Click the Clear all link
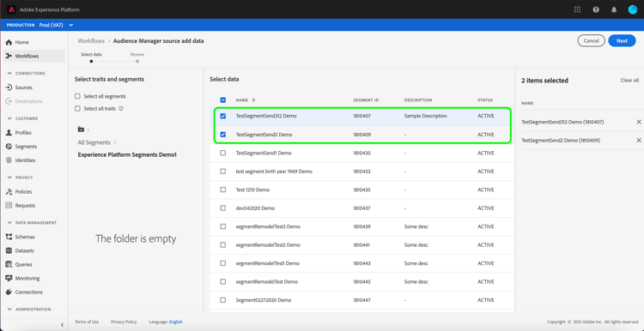 point(629,81)
